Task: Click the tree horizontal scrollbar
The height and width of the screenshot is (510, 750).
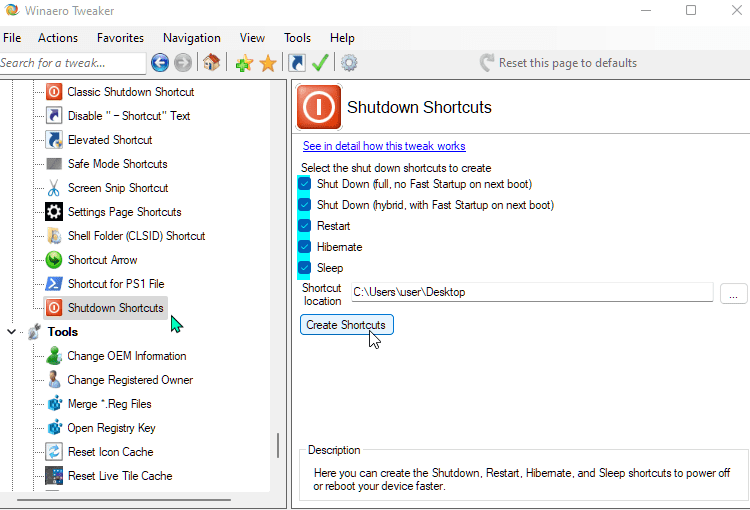Action: pyautogui.click(x=124, y=500)
